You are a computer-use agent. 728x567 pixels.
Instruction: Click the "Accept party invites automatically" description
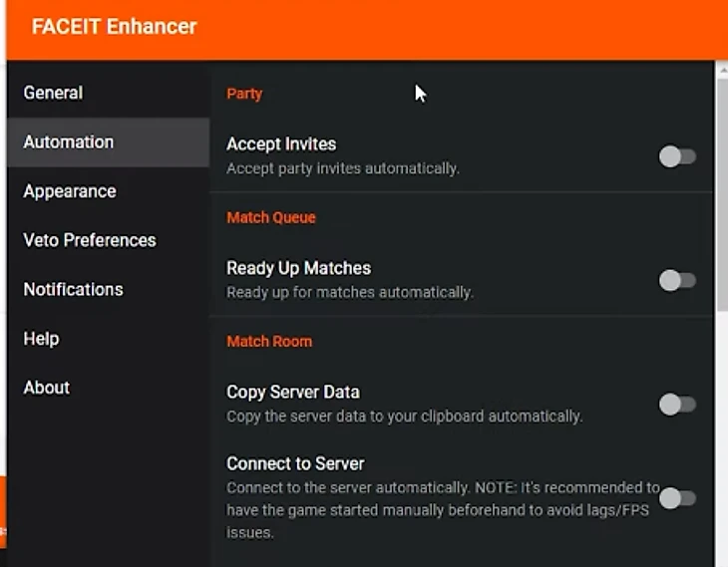point(343,168)
